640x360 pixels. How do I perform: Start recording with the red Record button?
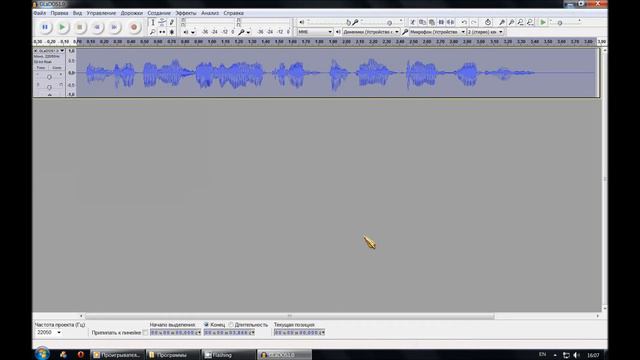[133, 27]
